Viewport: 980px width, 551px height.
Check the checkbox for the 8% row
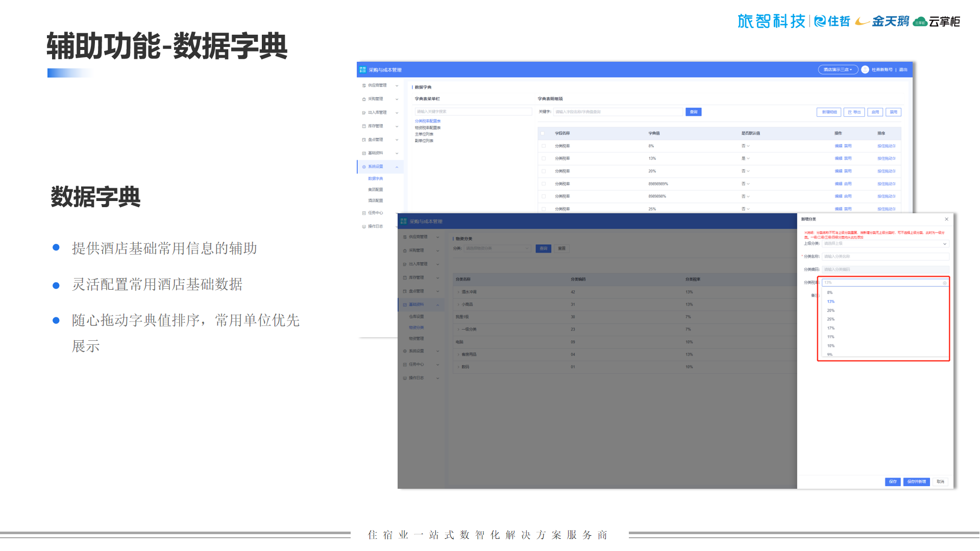[x=544, y=146]
